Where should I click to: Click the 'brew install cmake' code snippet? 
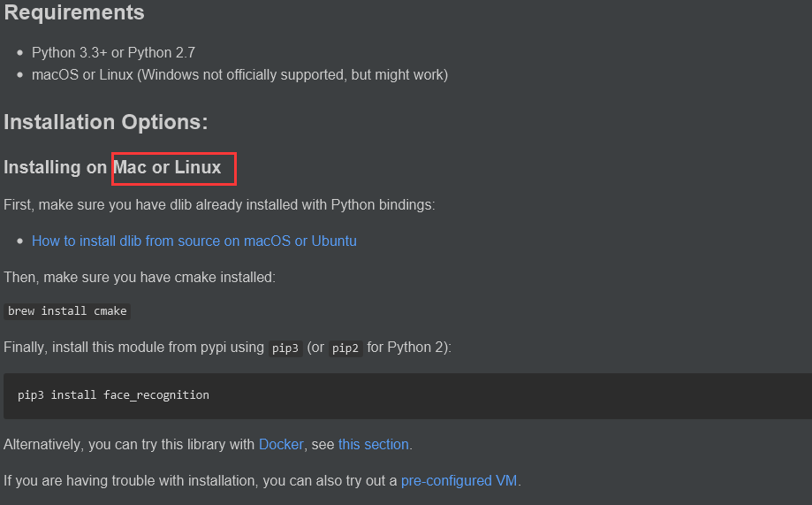[67, 310]
